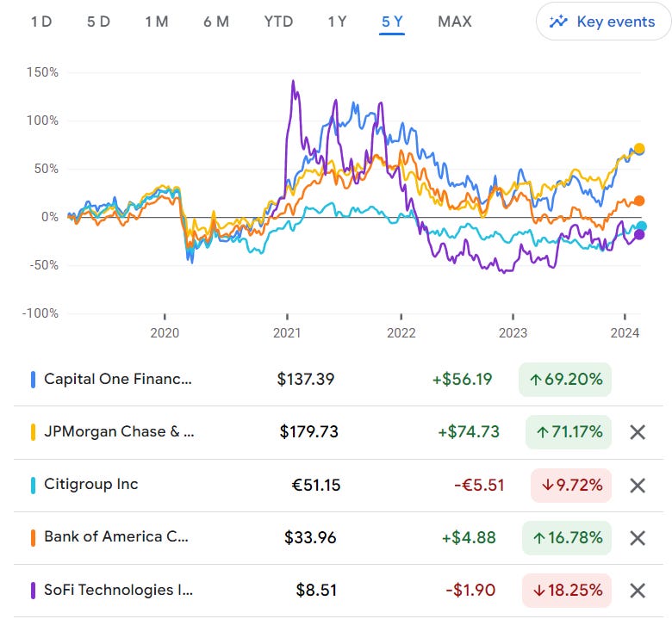Switch chart to 1 M range
The width and height of the screenshot is (672, 619).
[157, 22]
